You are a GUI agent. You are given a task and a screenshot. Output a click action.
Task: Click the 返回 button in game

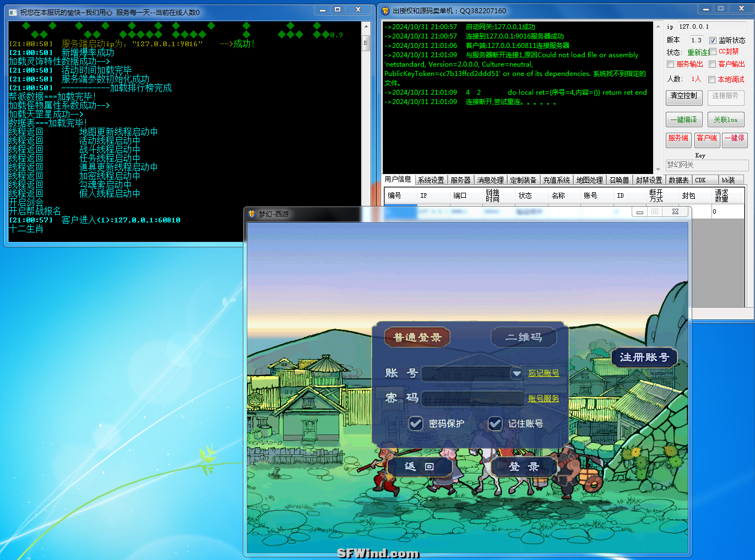click(x=420, y=466)
